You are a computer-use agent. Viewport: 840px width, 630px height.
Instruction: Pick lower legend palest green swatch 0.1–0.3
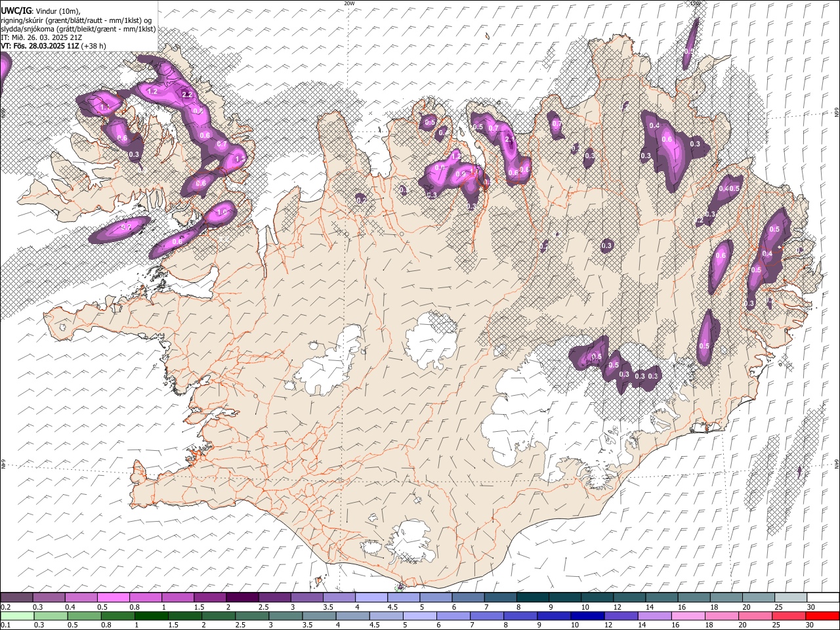(x=18, y=616)
